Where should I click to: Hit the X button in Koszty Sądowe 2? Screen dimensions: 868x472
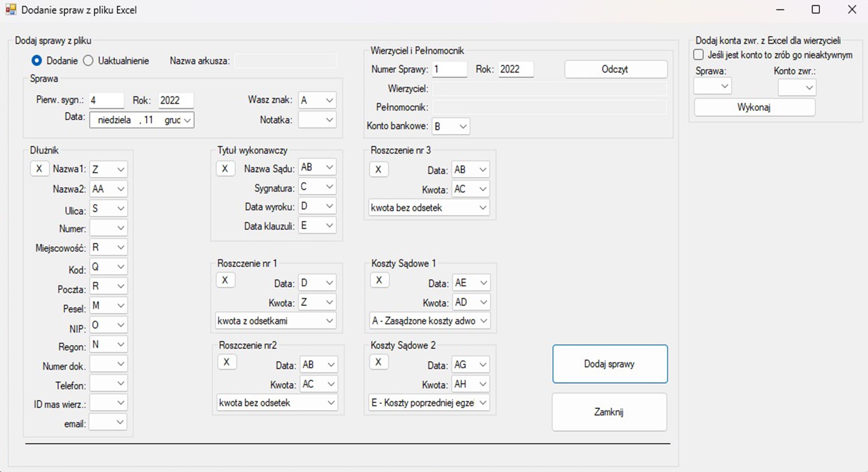tap(378, 362)
